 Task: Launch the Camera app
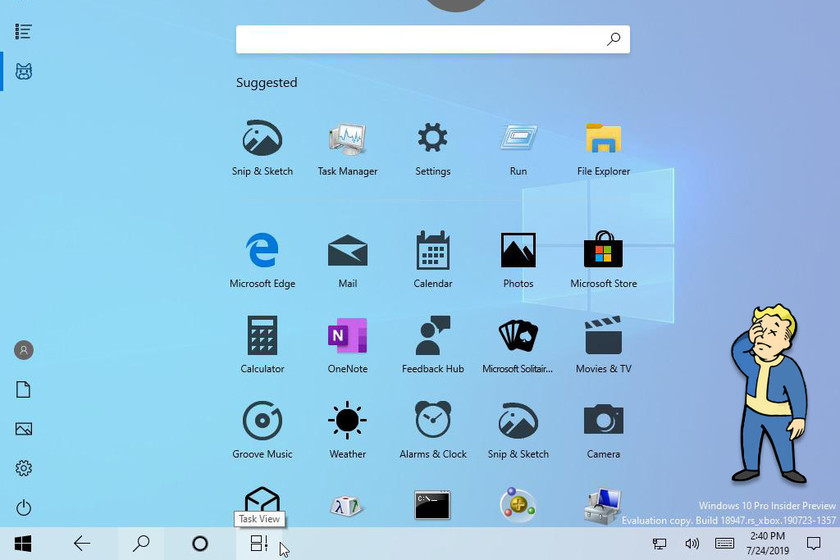603,430
